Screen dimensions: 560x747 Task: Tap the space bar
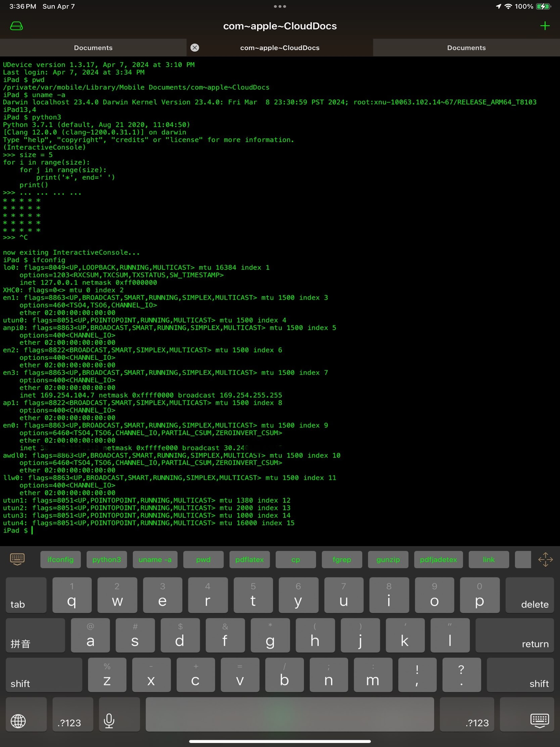click(290, 714)
